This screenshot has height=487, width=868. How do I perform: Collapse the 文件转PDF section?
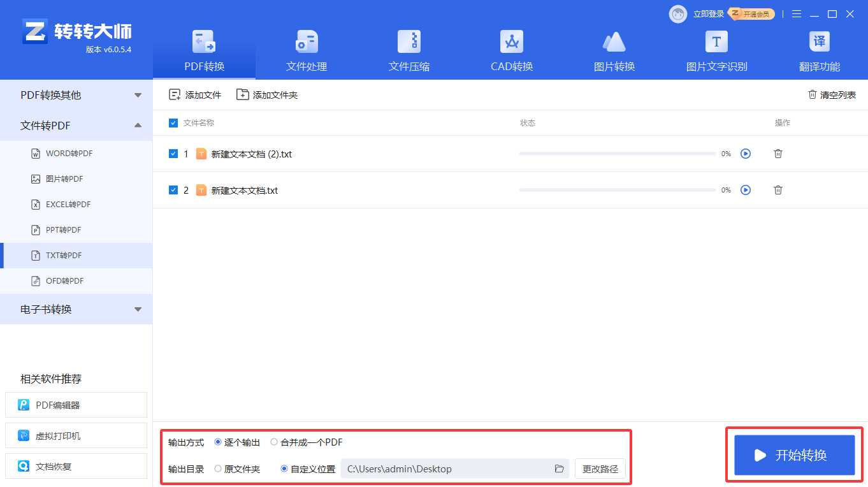click(76, 126)
